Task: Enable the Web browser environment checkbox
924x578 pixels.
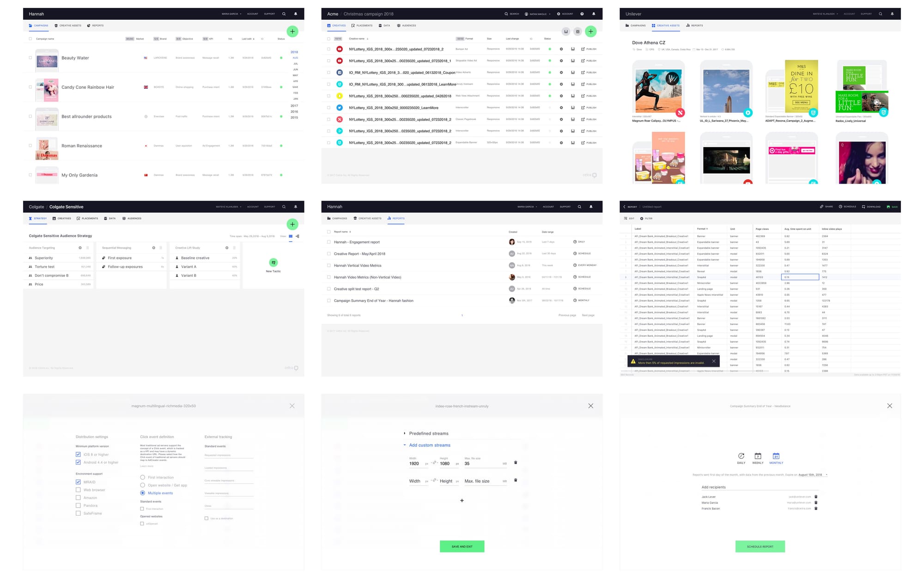Action: point(78,490)
